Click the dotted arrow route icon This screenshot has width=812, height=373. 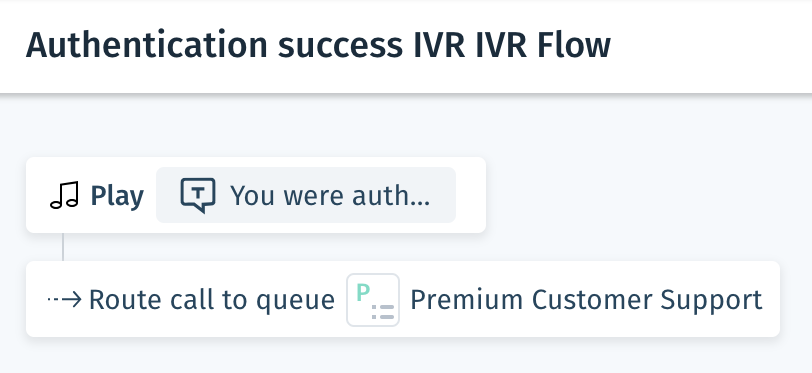click(65, 299)
